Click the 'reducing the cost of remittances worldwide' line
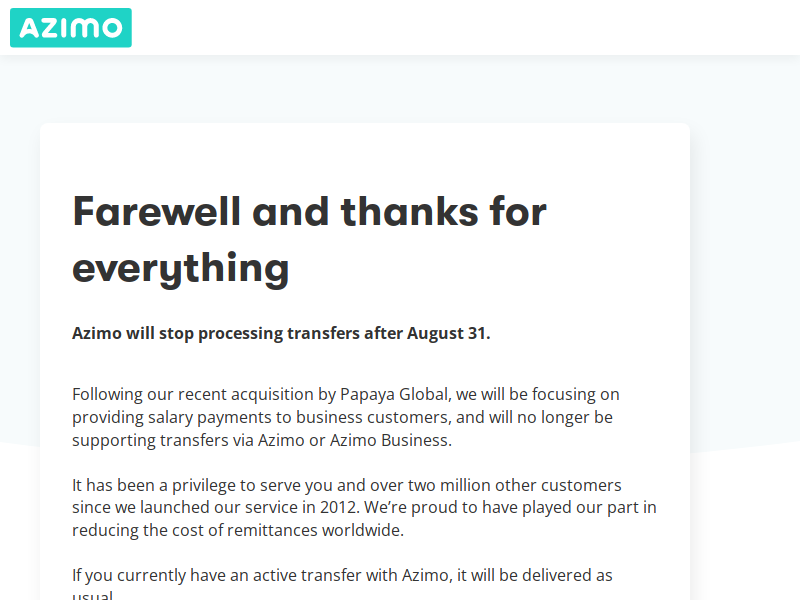Viewport: 800px width, 600px height. (x=238, y=530)
